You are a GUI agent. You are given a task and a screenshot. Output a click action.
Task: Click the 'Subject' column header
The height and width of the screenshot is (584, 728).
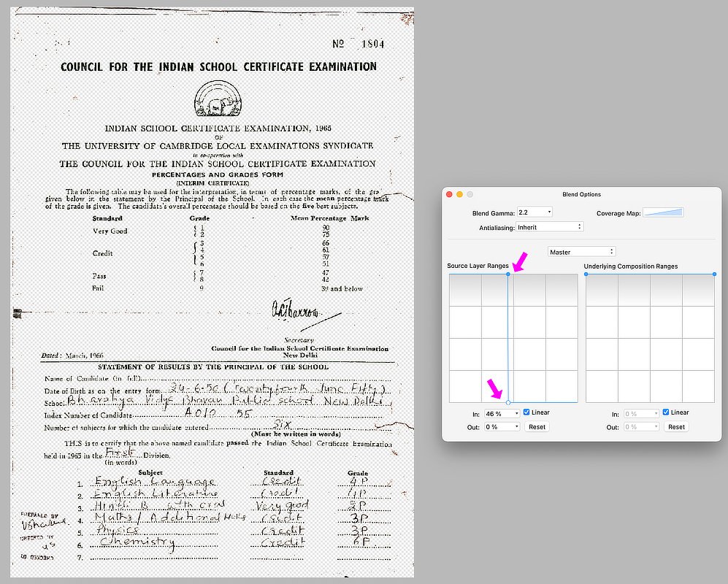(x=150, y=472)
